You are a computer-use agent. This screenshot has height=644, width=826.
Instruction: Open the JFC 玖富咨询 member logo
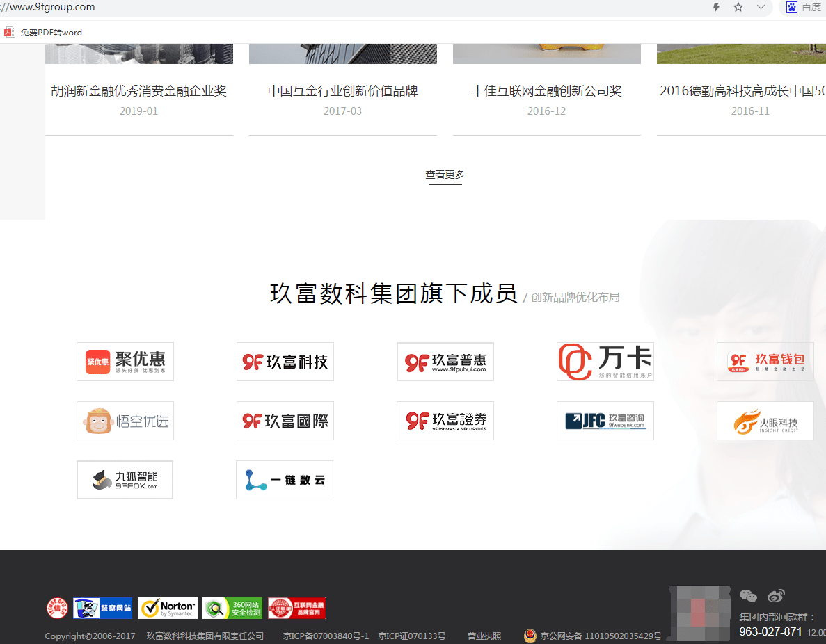click(605, 421)
